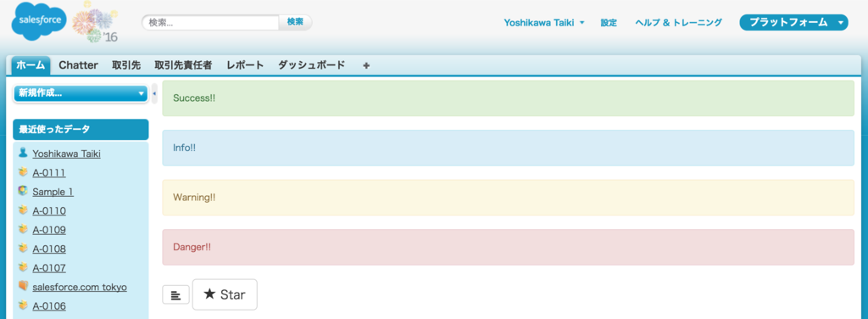
Task: Click the fireworks '16 seasonal logo
Action: click(95, 22)
